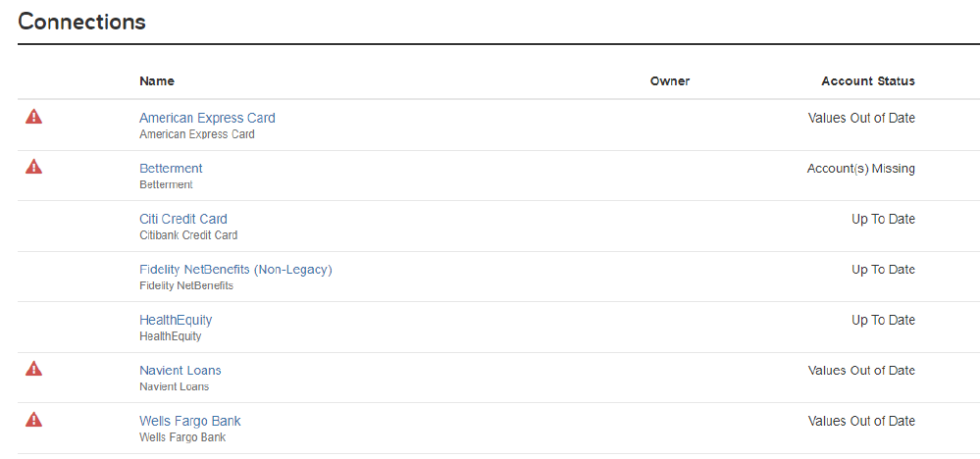Click the Citibank Credit Card subtitle text

click(188, 235)
